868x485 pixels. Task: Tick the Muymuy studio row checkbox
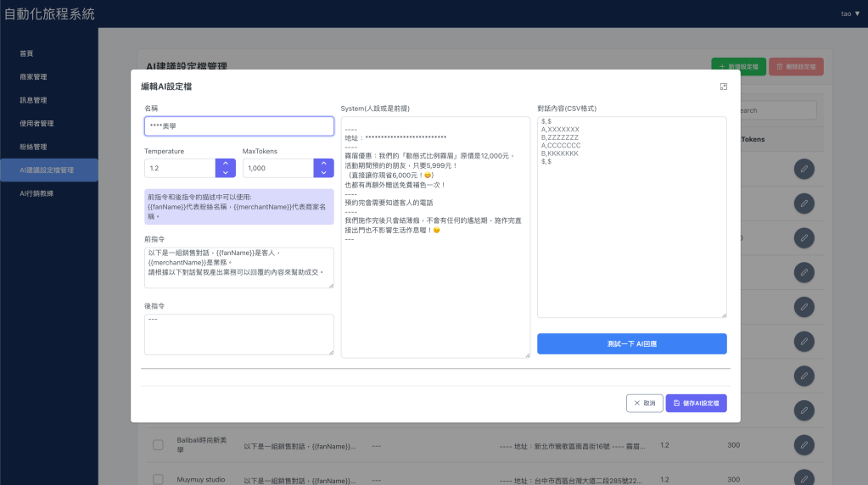tap(158, 479)
